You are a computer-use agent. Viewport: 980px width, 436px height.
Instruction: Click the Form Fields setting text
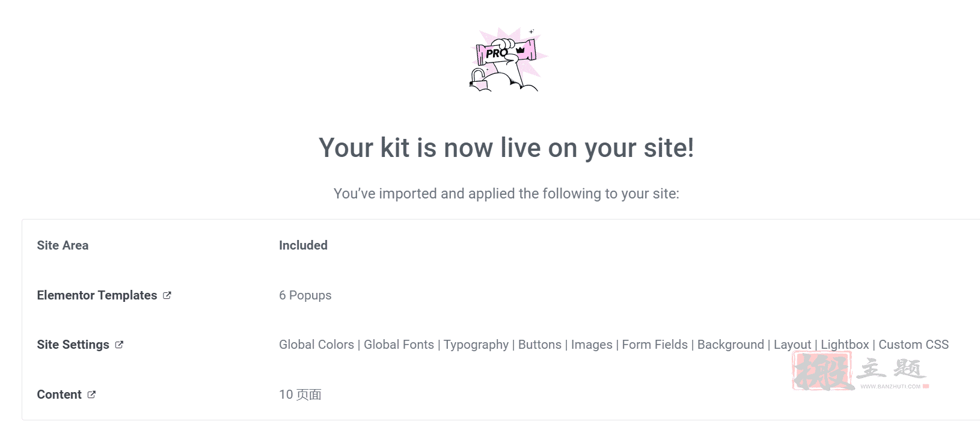click(x=655, y=345)
